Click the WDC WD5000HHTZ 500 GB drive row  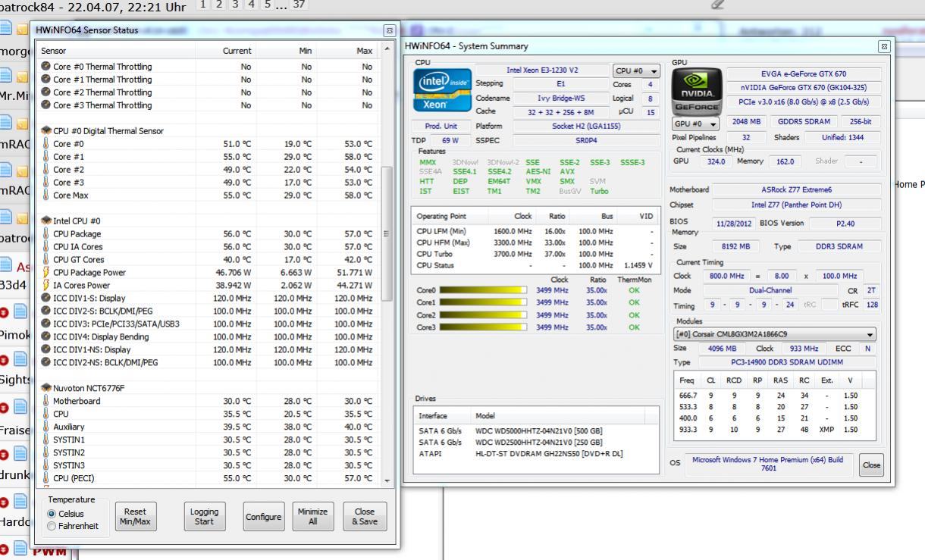[x=538, y=431]
